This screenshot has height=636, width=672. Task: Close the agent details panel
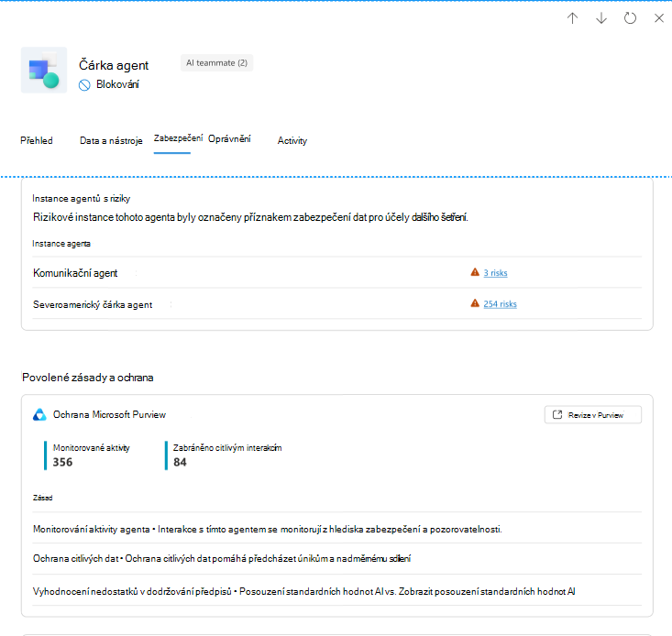pyautogui.click(x=659, y=18)
